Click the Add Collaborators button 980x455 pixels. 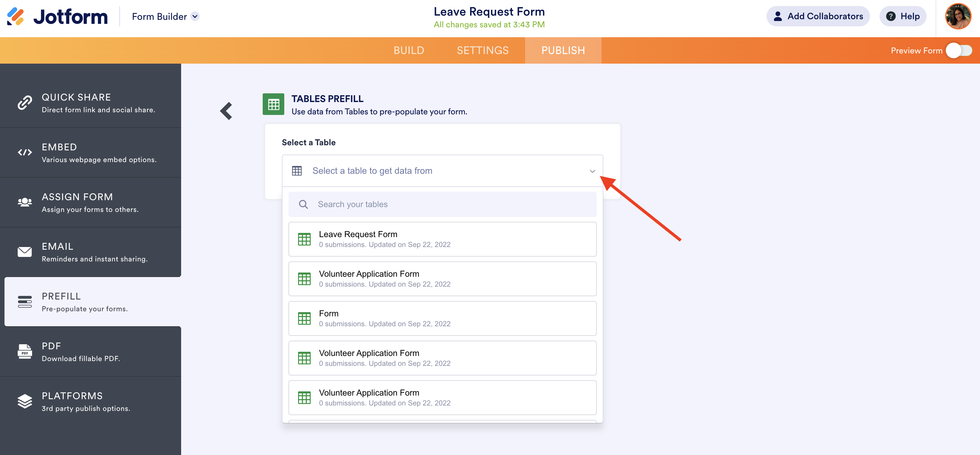tap(817, 17)
